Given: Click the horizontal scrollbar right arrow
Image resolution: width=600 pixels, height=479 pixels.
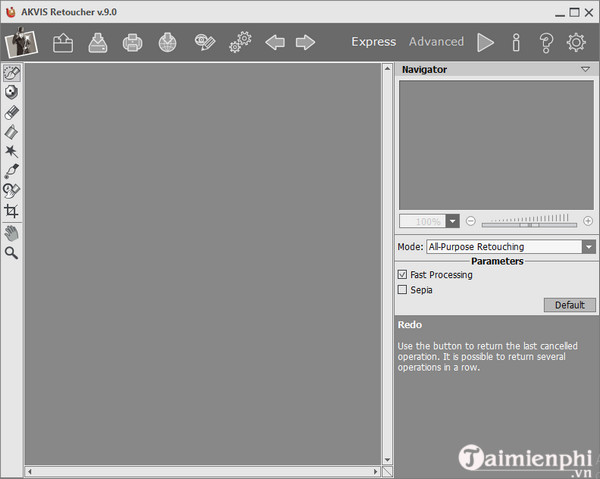Looking at the screenshot, I should (x=376, y=471).
